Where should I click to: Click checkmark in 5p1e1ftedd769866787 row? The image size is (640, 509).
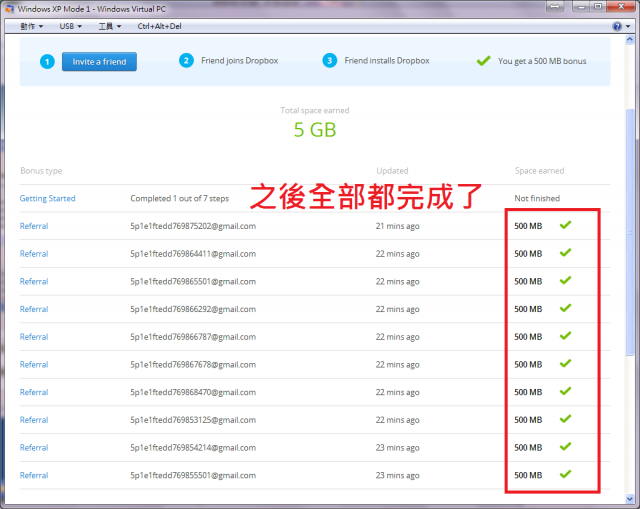click(x=565, y=336)
